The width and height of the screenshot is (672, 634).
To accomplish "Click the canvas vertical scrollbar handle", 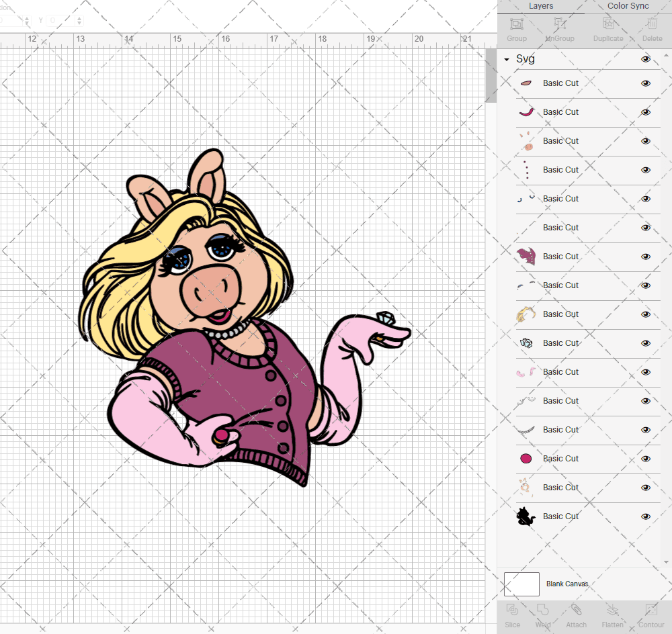I will pyautogui.click(x=491, y=75).
